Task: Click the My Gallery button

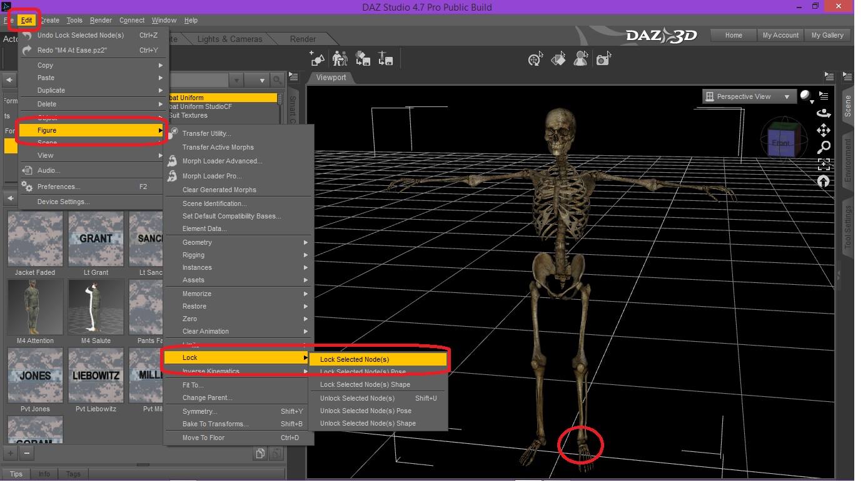Action: click(827, 35)
